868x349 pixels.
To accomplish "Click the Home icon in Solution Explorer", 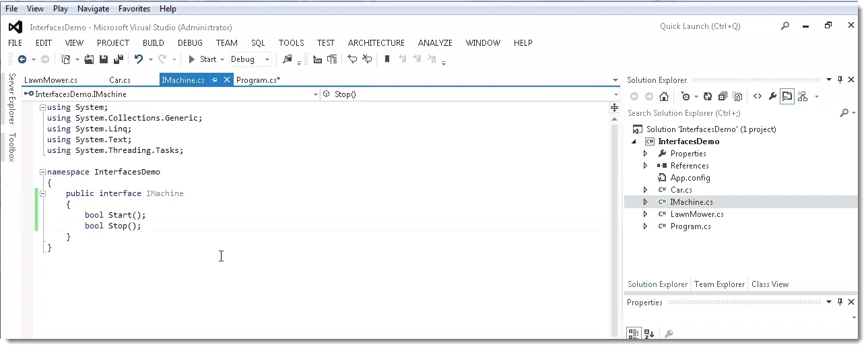I will (x=663, y=96).
